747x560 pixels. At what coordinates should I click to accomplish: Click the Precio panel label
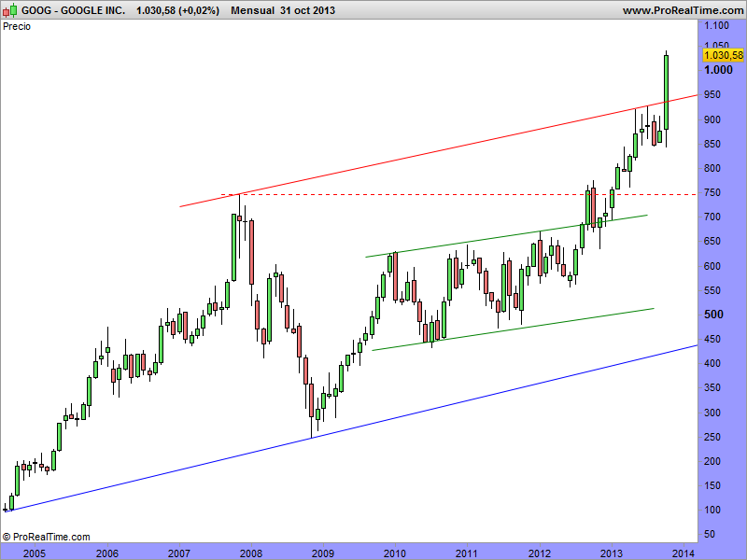point(17,27)
